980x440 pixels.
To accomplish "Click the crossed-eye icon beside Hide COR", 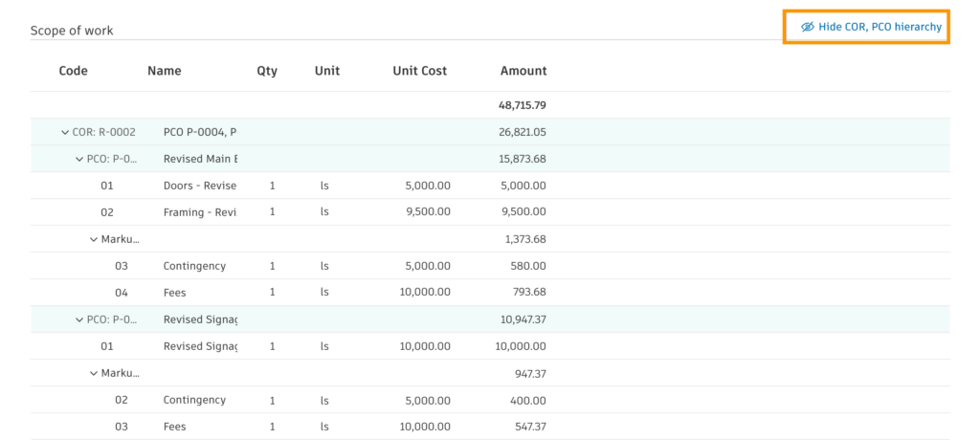I will coord(808,27).
